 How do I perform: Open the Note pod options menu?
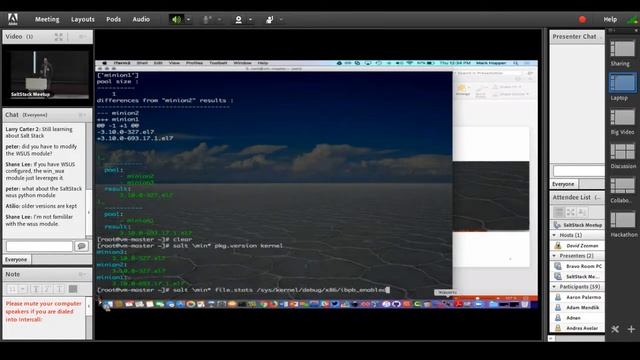pyautogui.click(x=83, y=274)
